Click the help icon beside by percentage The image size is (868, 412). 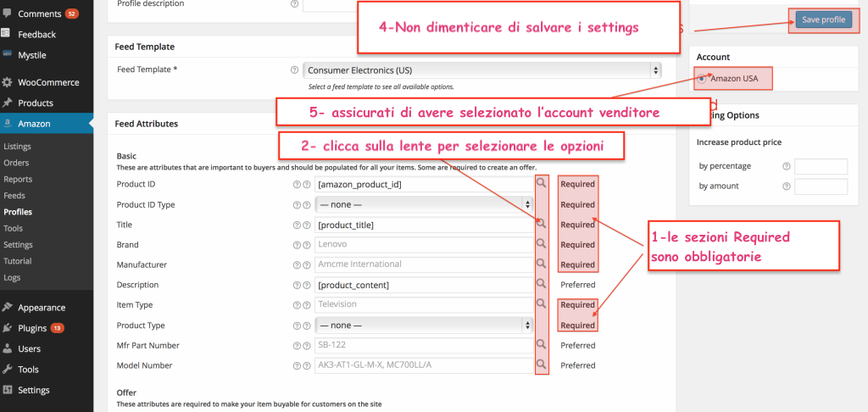pos(786,166)
